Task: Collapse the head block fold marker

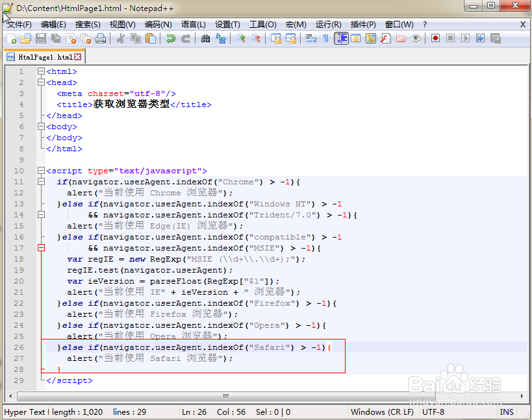Action: pos(41,82)
